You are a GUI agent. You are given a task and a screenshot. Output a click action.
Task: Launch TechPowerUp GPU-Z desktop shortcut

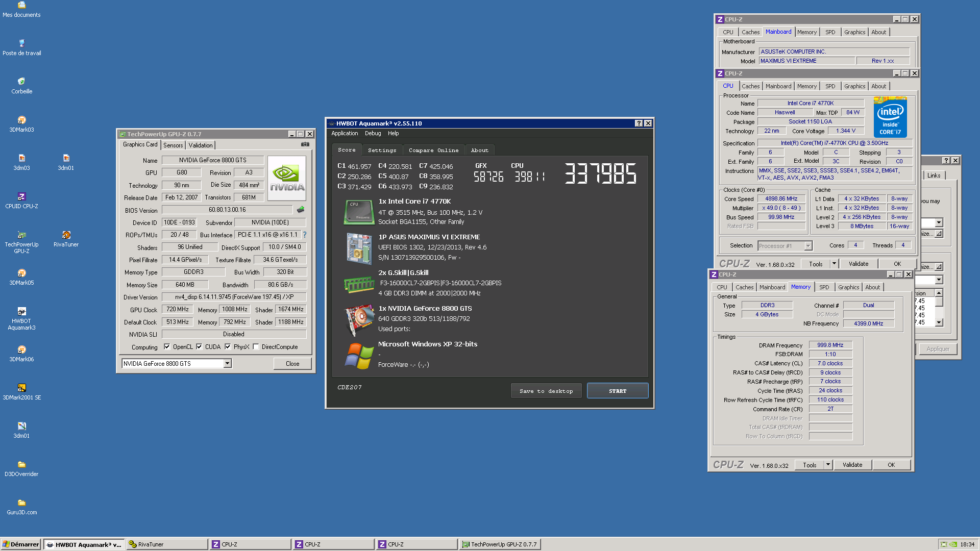tap(21, 242)
